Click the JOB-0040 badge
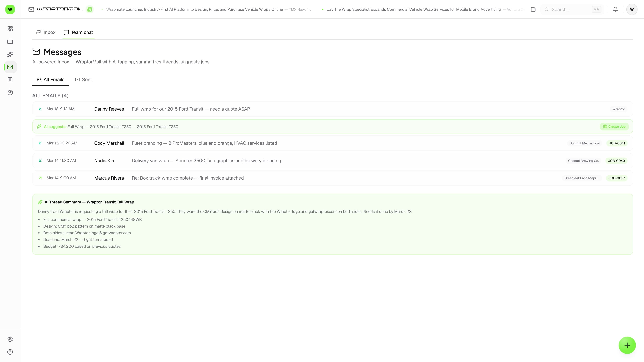 click(x=616, y=161)
